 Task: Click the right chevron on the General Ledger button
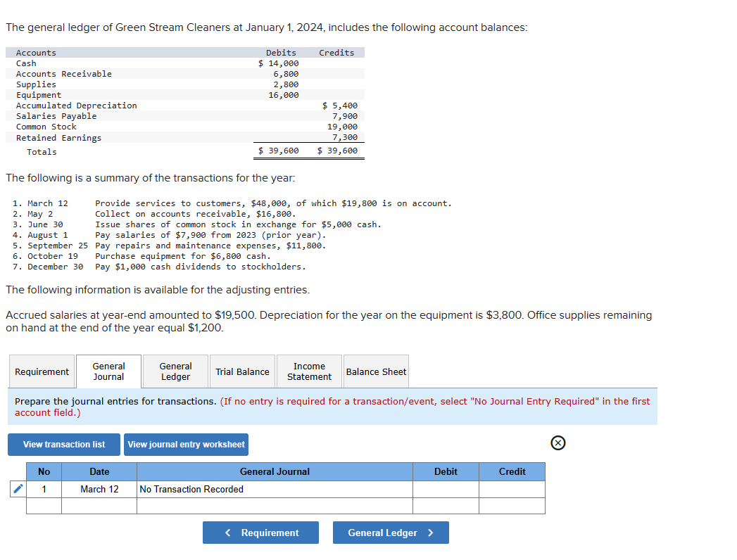431,533
